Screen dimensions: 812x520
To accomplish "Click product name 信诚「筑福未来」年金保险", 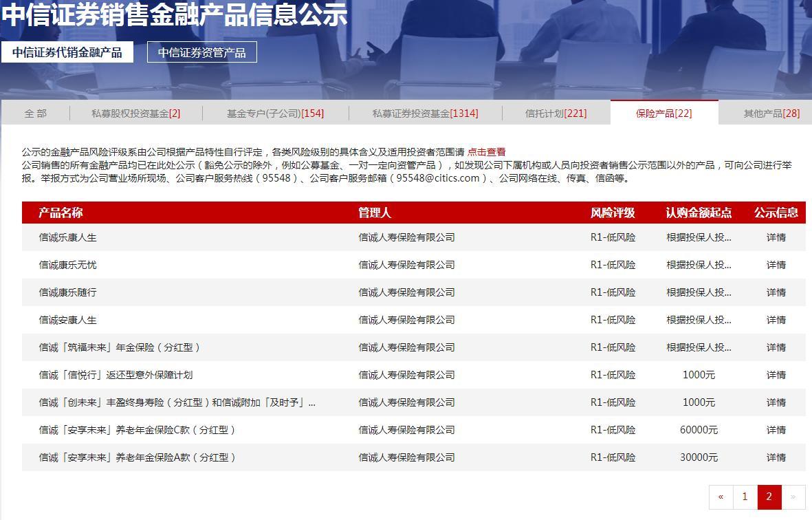I will [x=120, y=347].
